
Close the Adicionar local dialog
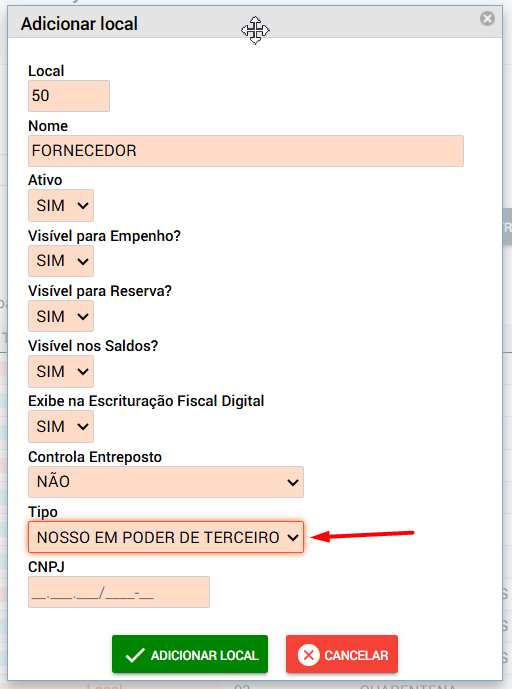[x=487, y=18]
